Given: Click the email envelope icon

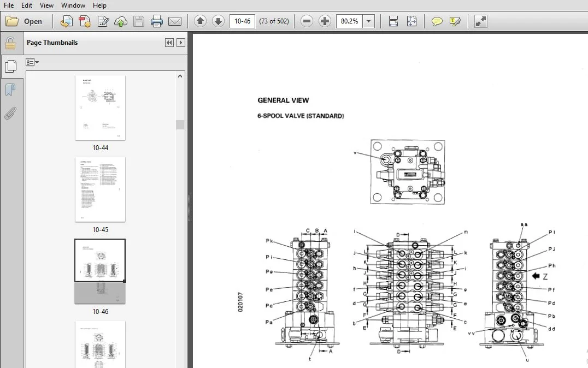Looking at the screenshot, I should click(175, 21).
